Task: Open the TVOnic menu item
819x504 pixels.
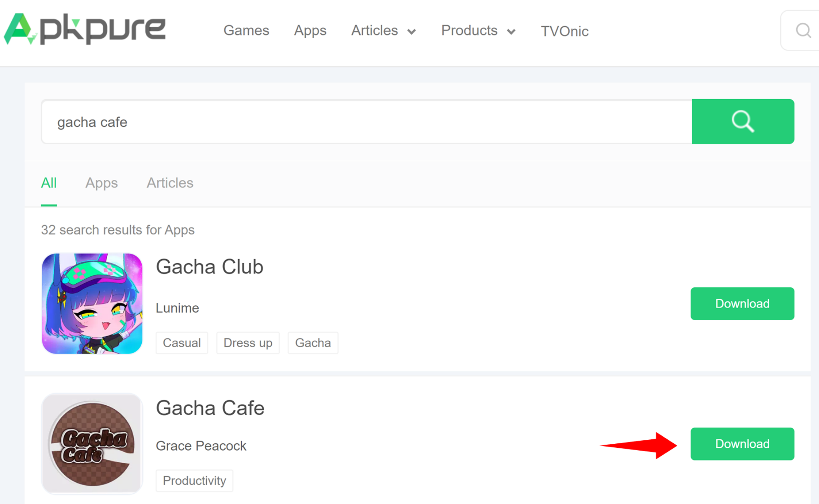Action: pyautogui.click(x=564, y=30)
